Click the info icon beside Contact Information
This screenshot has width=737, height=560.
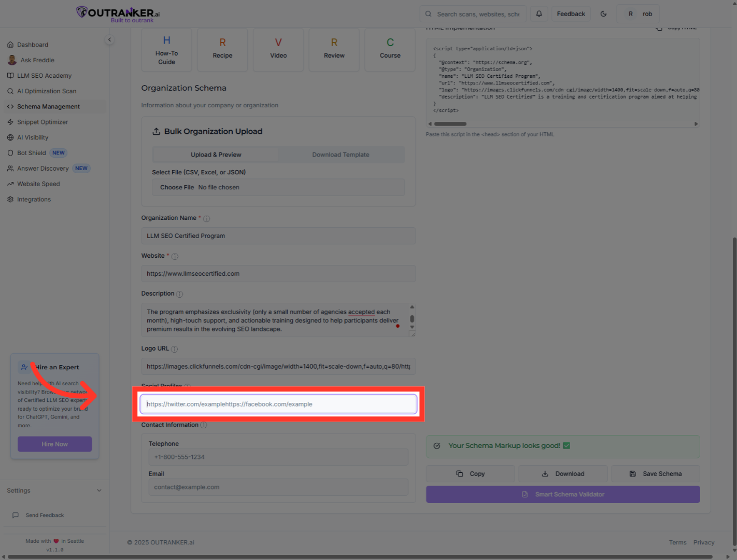204,425
